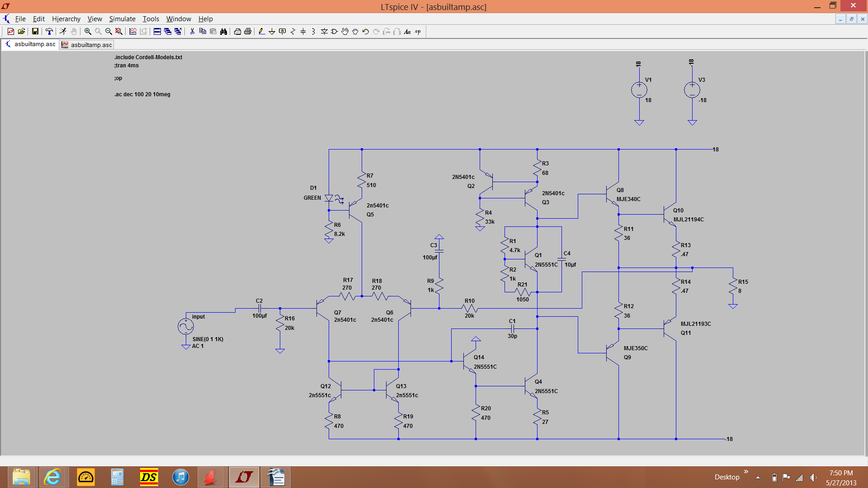This screenshot has width=868, height=488.
Task: Open iTunes from taskbar
Action: point(180,477)
